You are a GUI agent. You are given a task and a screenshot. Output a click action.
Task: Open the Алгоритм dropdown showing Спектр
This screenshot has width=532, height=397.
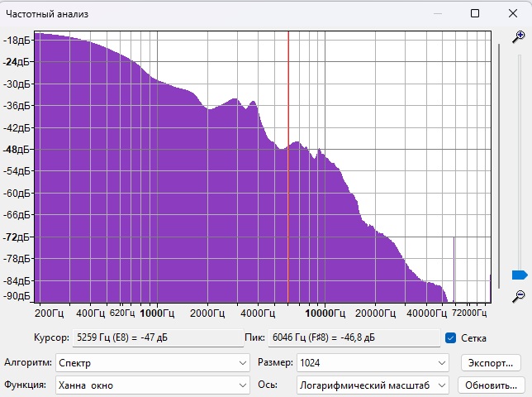point(152,363)
